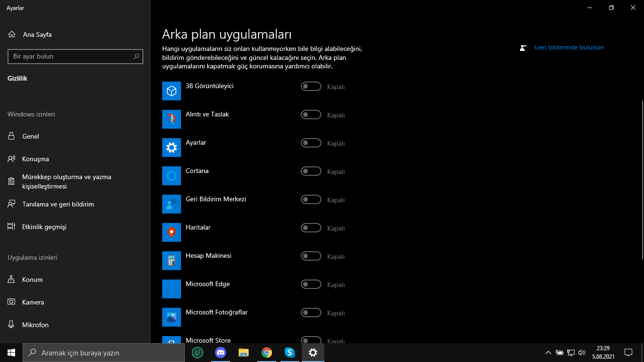Click Geri bildirimde bulunun link
The width and height of the screenshot is (644, 362).
569,47
